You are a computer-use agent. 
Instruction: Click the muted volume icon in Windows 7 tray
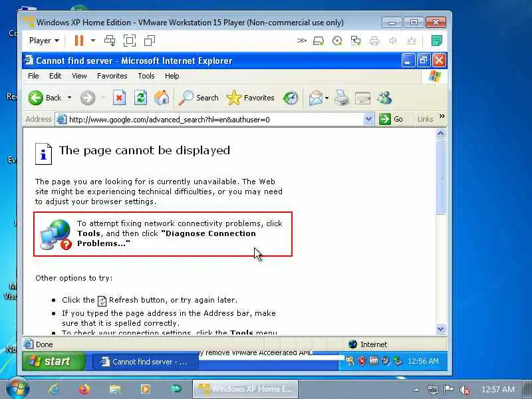pyautogui.click(x=464, y=390)
